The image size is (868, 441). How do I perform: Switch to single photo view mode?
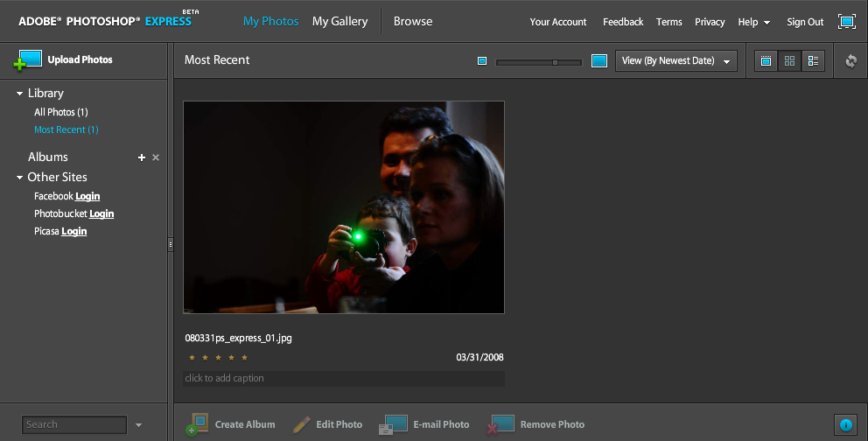[766, 61]
